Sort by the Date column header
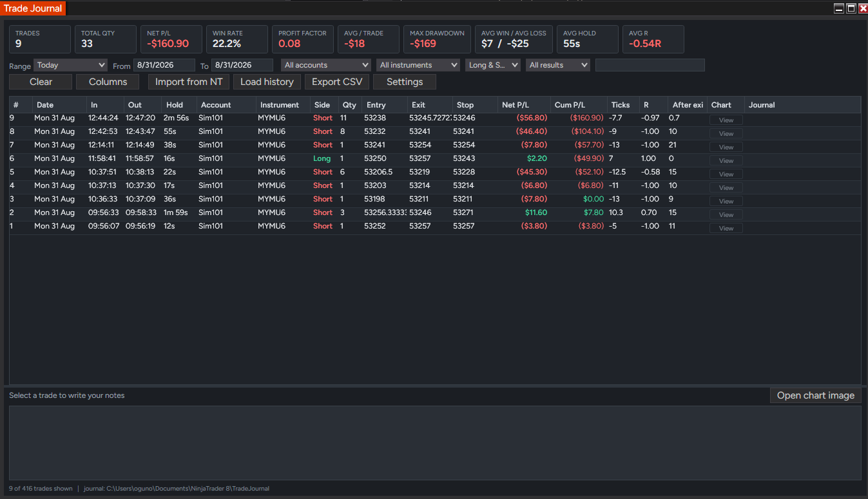 click(x=60, y=105)
